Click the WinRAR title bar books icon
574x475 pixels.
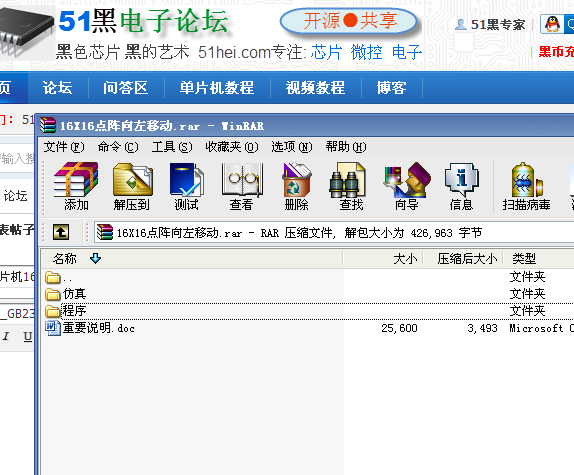[48, 125]
